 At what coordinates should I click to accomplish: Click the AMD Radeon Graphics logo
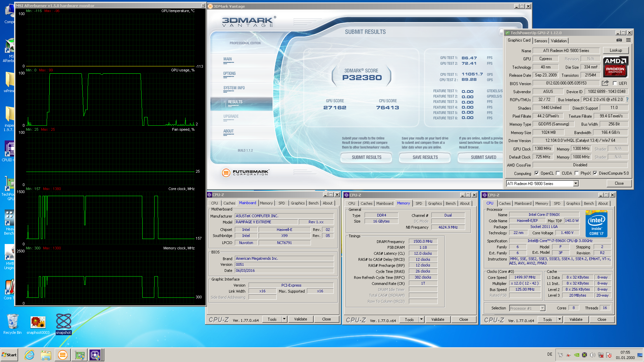(x=615, y=67)
